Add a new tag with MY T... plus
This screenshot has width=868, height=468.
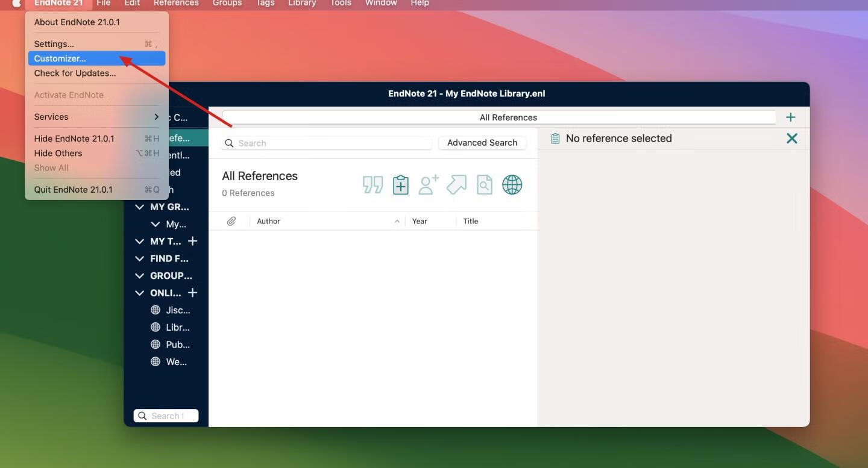(x=192, y=242)
